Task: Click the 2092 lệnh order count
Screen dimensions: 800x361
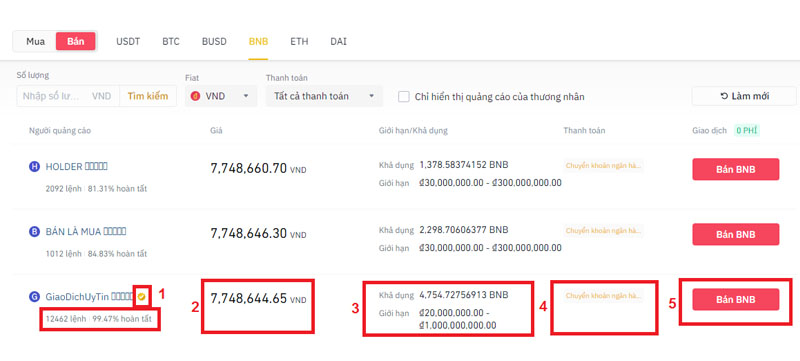Action: 63,189
